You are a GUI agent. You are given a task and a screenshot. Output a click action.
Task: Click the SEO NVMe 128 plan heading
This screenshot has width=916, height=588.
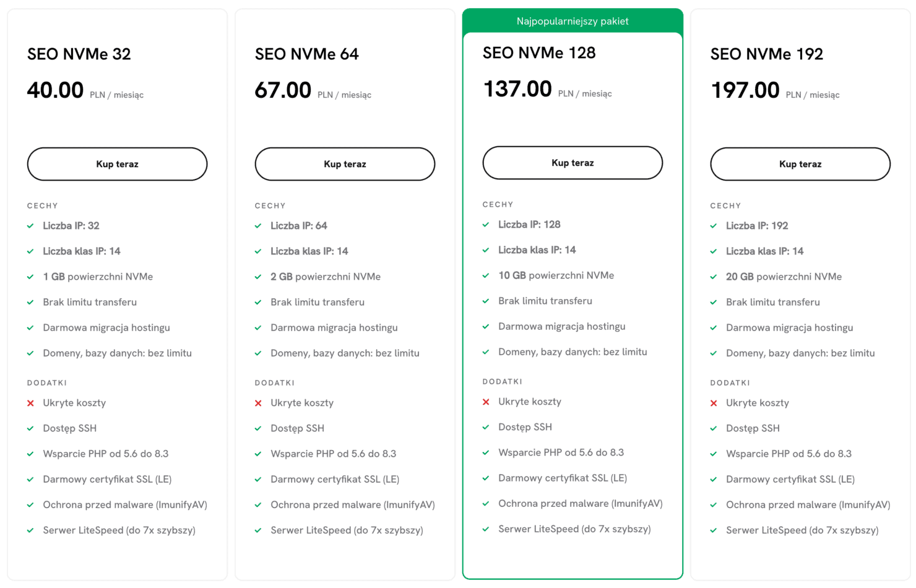click(539, 53)
